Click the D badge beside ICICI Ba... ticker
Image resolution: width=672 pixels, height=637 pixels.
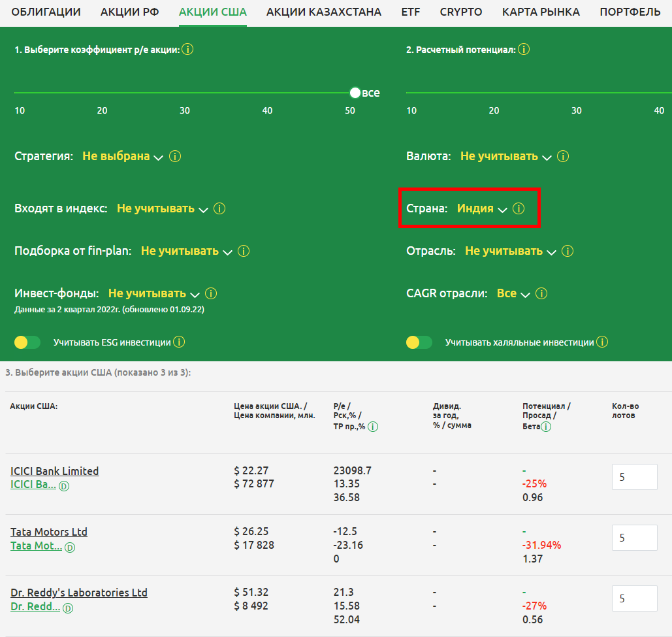click(x=65, y=486)
